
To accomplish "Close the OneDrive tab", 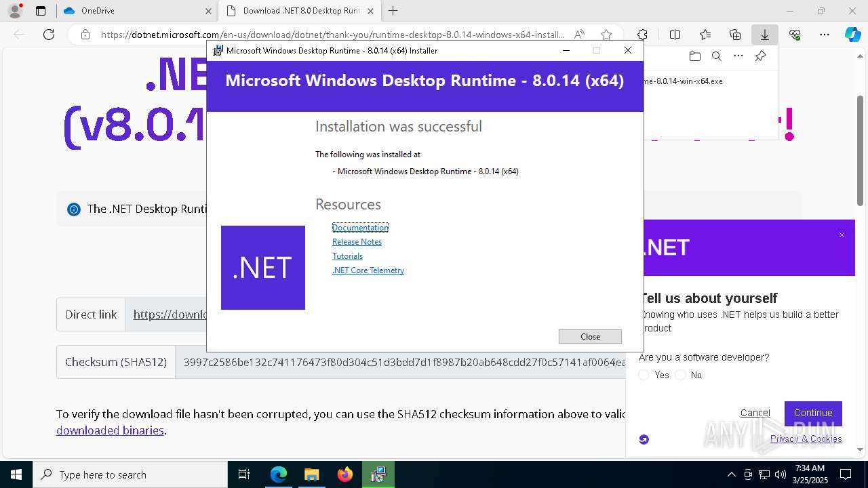I will (208, 11).
